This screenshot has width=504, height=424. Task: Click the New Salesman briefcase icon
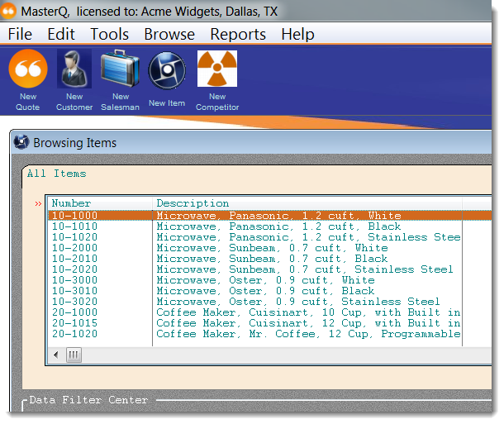(121, 69)
